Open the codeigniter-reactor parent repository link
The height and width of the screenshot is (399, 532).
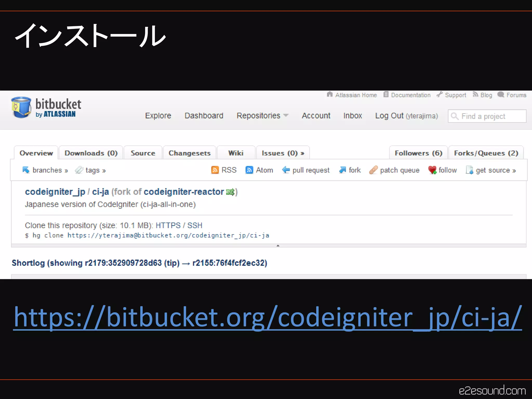click(x=184, y=192)
